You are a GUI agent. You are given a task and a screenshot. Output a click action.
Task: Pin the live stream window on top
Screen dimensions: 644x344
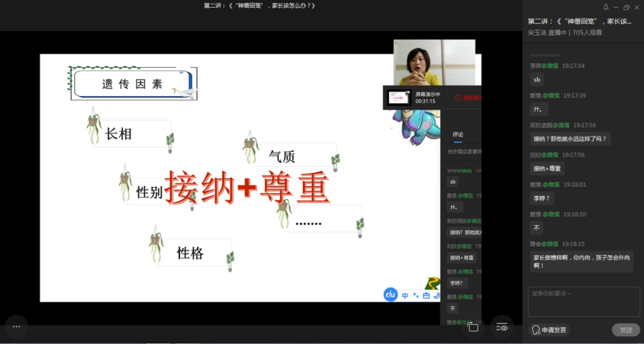pos(606,8)
